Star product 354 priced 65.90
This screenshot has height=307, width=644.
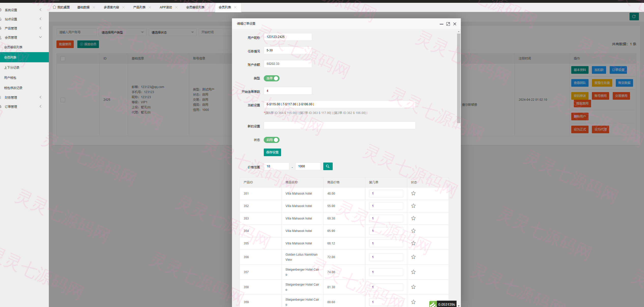coord(414,231)
